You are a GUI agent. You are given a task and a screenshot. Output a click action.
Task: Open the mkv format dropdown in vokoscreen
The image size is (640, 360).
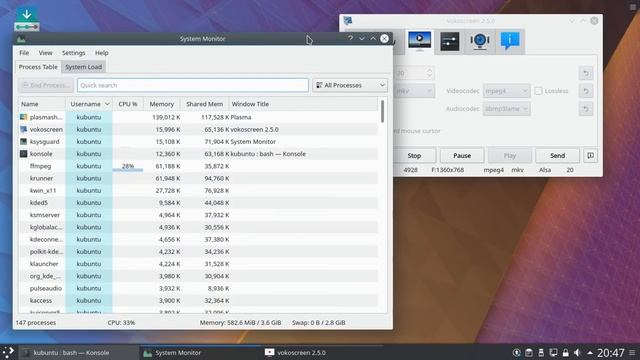point(414,91)
